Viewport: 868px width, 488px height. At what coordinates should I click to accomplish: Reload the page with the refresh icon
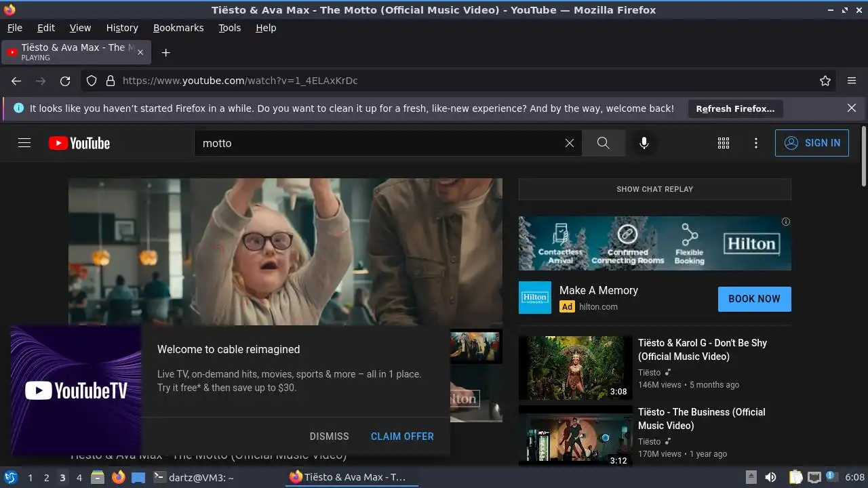pos(65,81)
